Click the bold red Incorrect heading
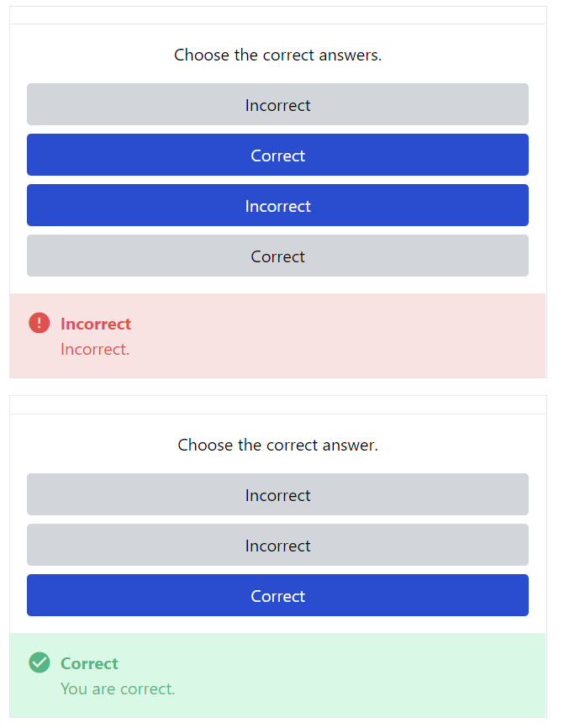The width and height of the screenshot is (564, 728). tap(96, 324)
